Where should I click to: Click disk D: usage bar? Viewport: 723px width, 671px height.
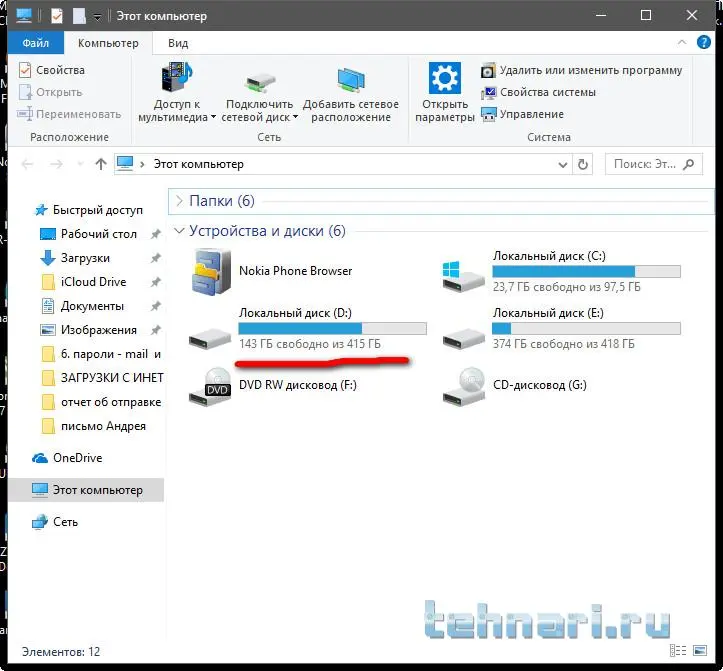[x=332, y=328]
